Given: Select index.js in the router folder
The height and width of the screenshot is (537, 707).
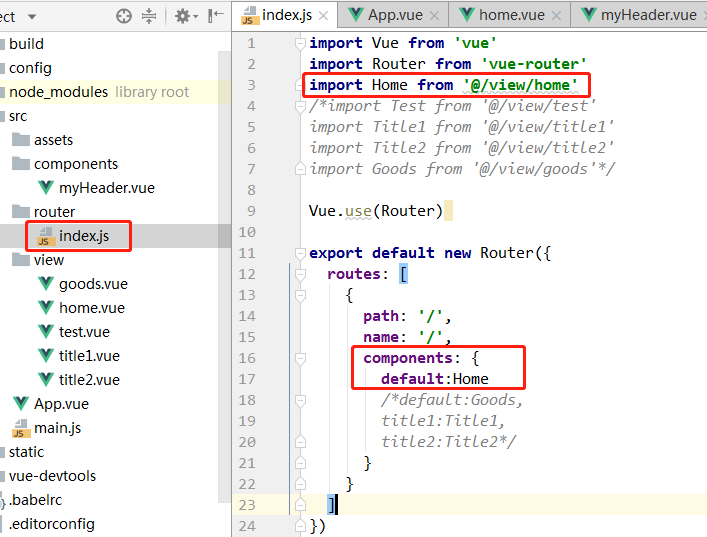Looking at the screenshot, I should click(x=84, y=235).
